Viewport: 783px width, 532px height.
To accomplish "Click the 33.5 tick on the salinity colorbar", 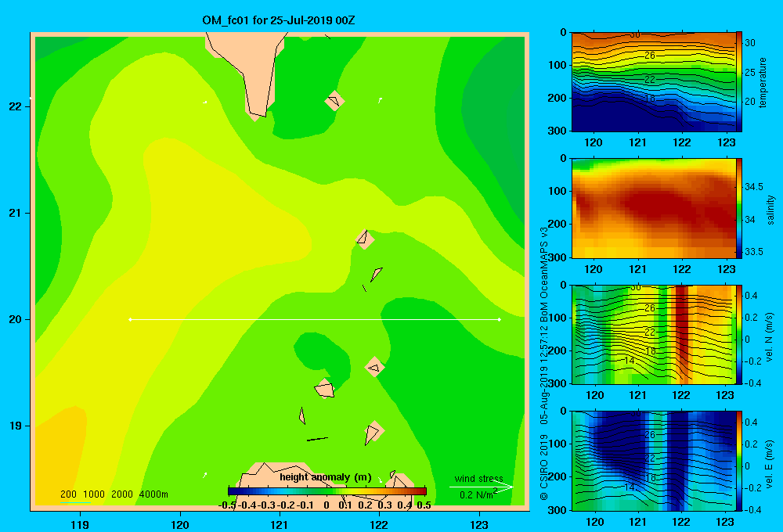I will point(753,252).
